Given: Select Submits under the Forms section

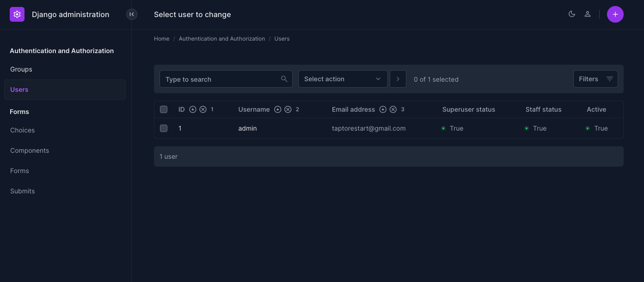Looking at the screenshot, I should [x=22, y=191].
